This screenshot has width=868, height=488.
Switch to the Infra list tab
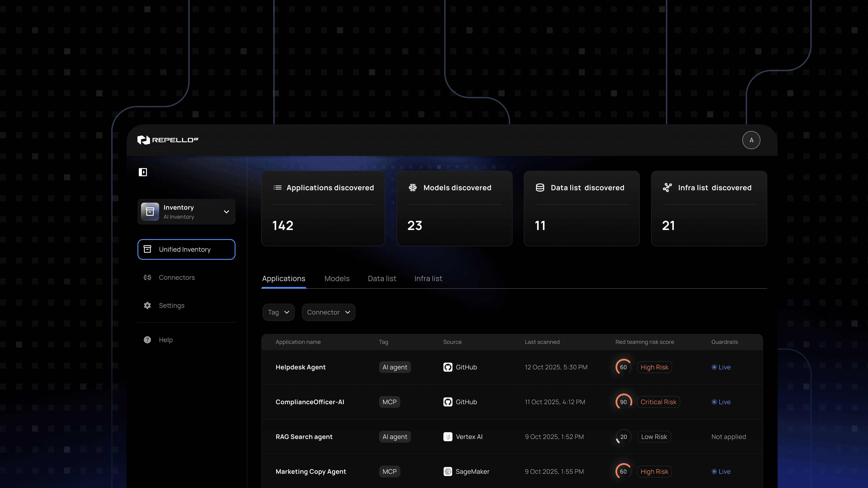pos(428,279)
